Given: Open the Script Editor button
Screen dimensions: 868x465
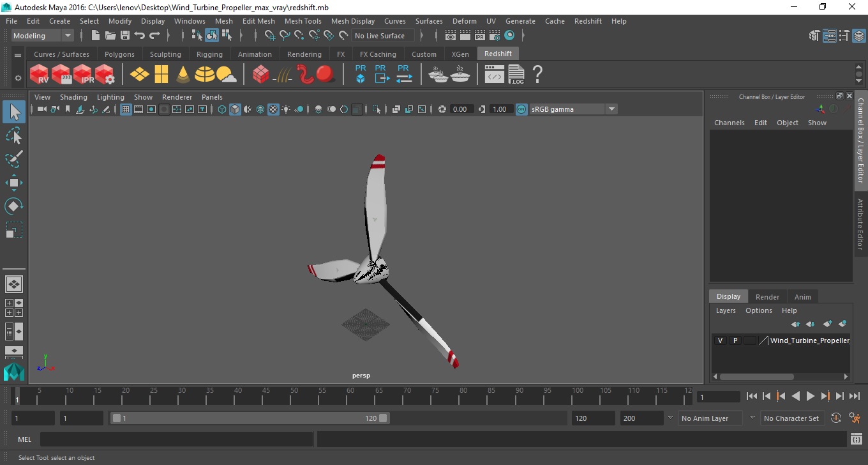Looking at the screenshot, I should pyautogui.click(x=857, y=439).
